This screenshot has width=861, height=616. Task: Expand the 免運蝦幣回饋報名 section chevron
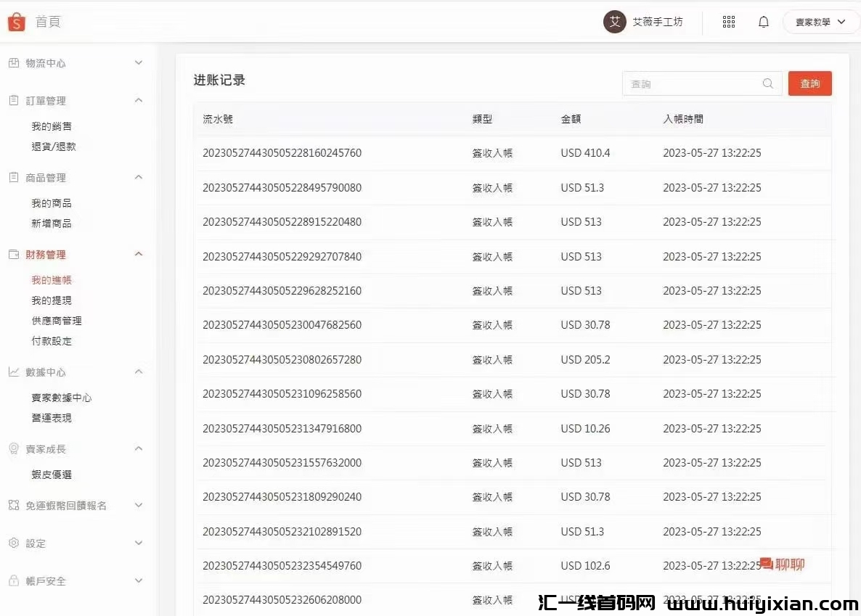(x=139, y=506)
